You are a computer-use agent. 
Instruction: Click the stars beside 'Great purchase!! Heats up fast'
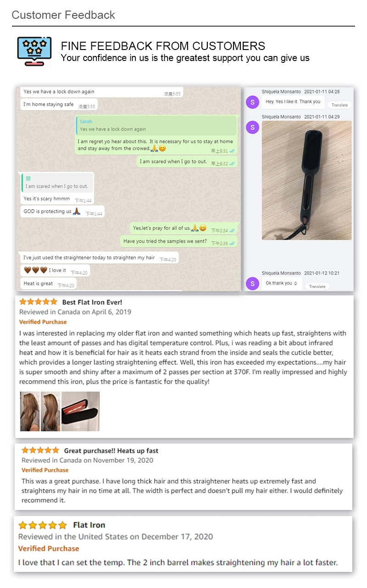(x=40, y=450)
